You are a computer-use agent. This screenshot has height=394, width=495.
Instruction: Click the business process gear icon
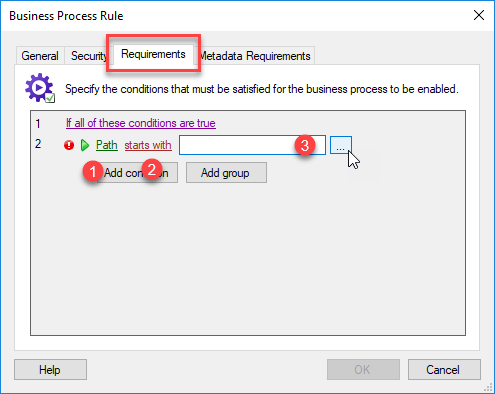pyautogui.click(x=40, y=88)
